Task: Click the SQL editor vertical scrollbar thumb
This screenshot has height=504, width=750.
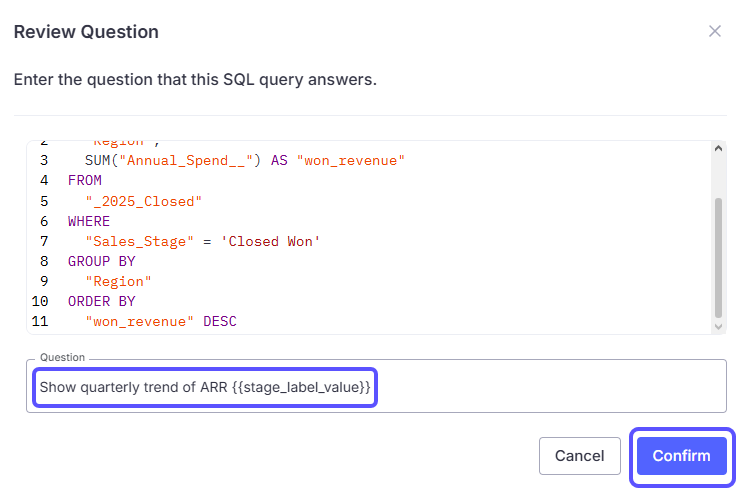Action: click(x=718, y=258)
